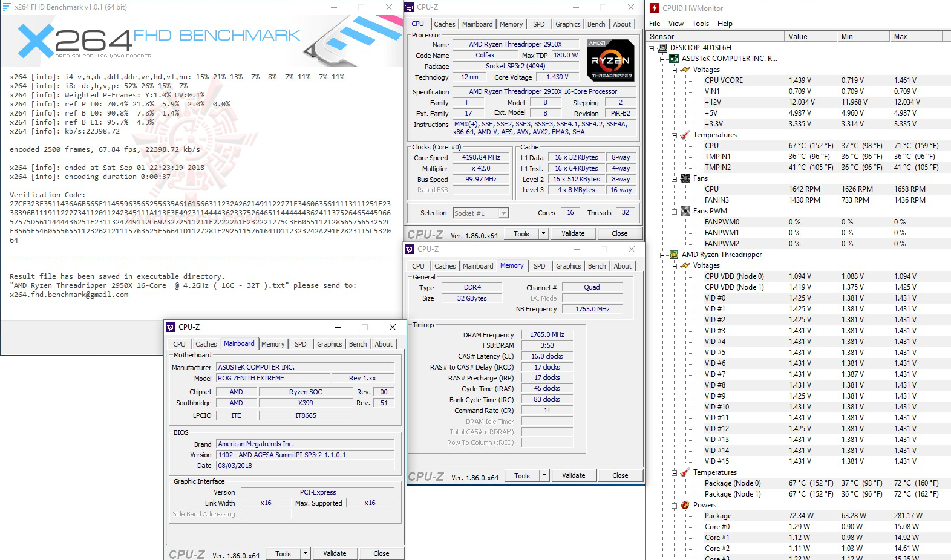Collapse the AMD Ryzen Threadripper node
The image size is (951, 560).
pyautogui.click(x=663, y=255)
